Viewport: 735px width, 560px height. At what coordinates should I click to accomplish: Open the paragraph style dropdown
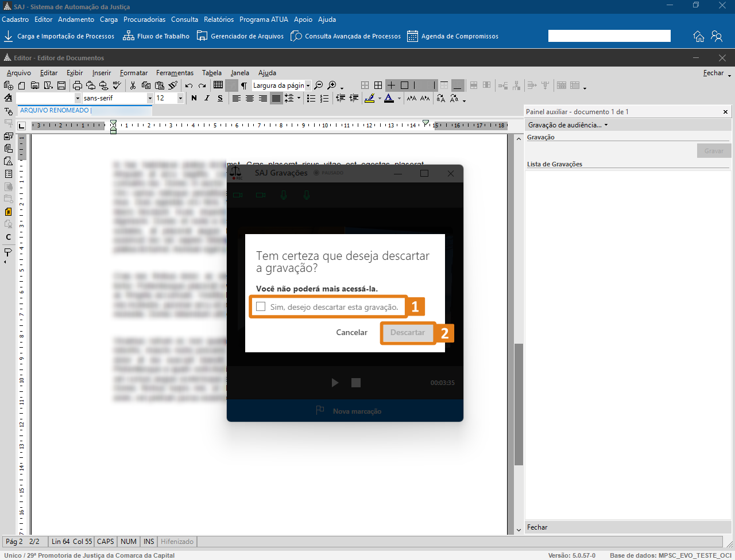pyautogui.click(x=78, y=98)
